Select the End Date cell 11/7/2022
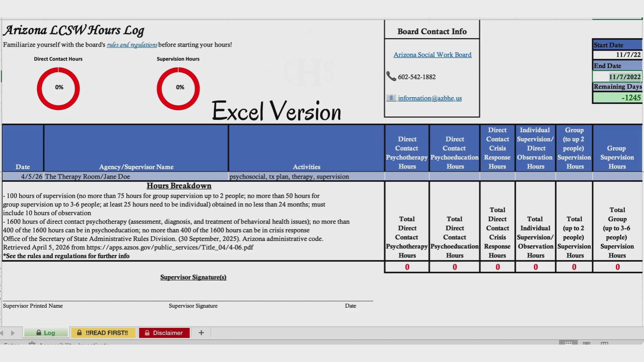 tap(617, 77)
